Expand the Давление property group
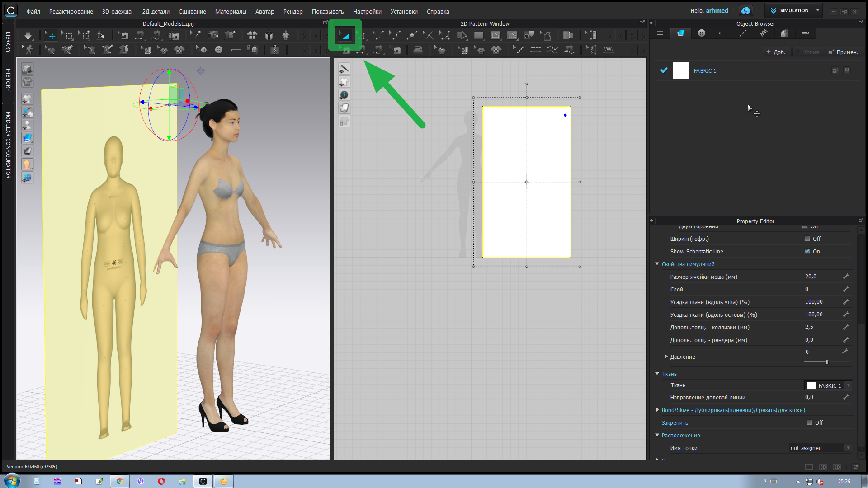This screenshot has width=868, height=488. 666,357
